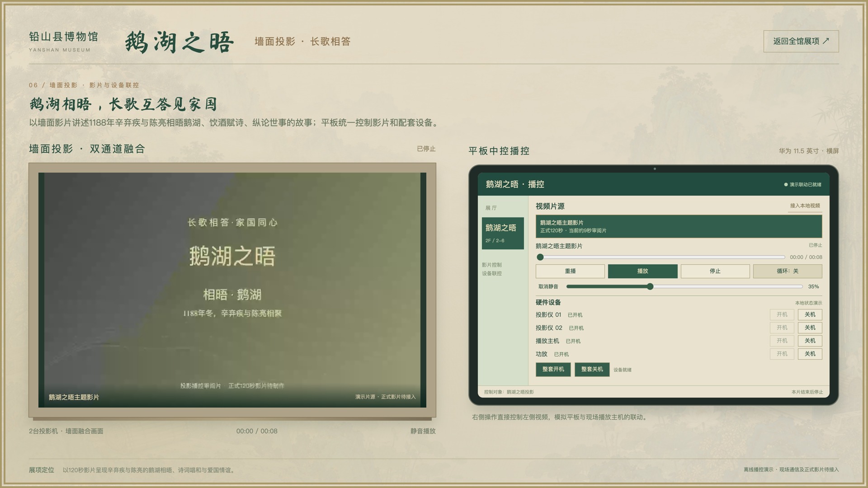Open 影片控制 sidebar item
The height and width of the screenshot is (488, 868).
tap(492, 265)
